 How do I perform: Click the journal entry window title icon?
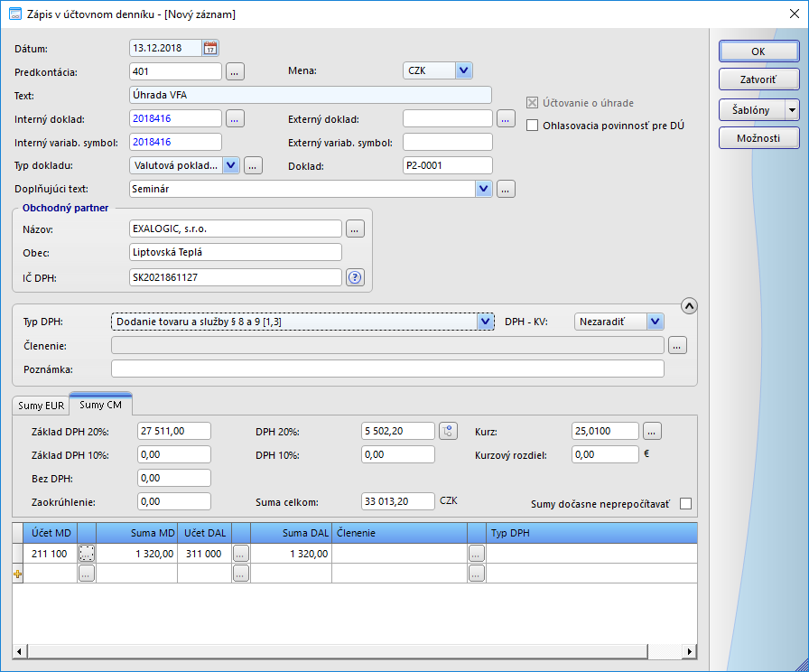(15, 14)
